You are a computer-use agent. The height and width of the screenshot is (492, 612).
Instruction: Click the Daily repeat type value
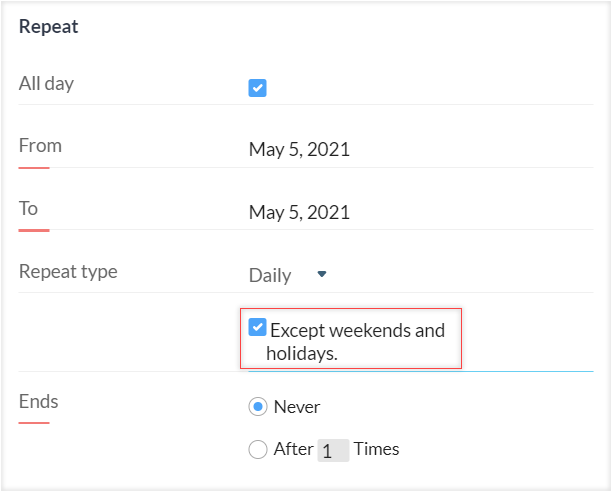pyautogui.click(x=270, y=275)
